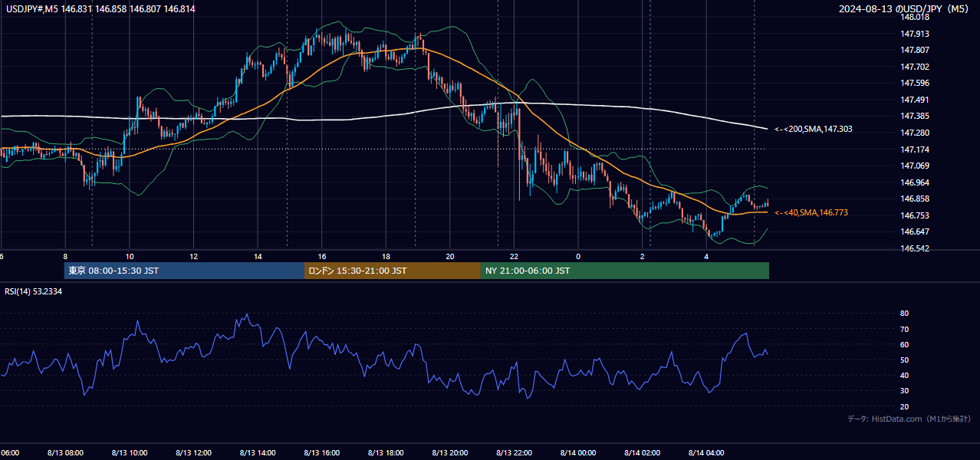This screenshot has height=460, width=980.
Task: Click the RSI scale value 30
Action: pyautogui.click(x=904, y=391)
